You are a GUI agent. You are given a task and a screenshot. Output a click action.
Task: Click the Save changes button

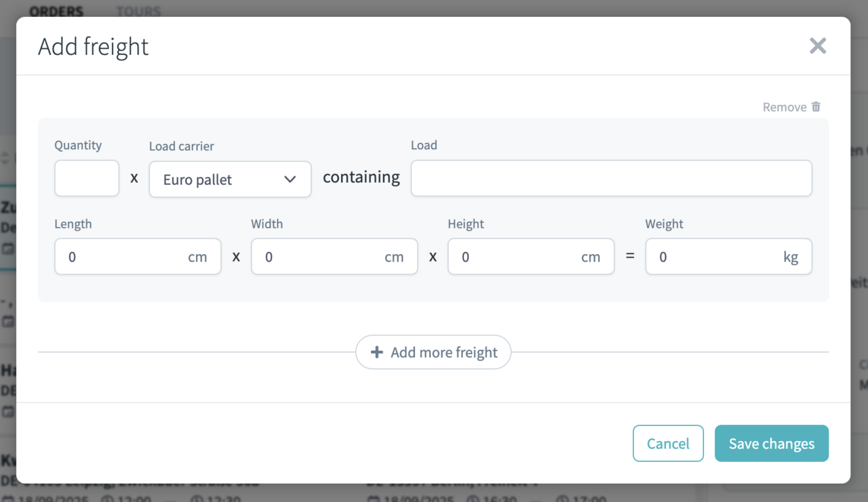pyautogui.click(x=771, y=443)
